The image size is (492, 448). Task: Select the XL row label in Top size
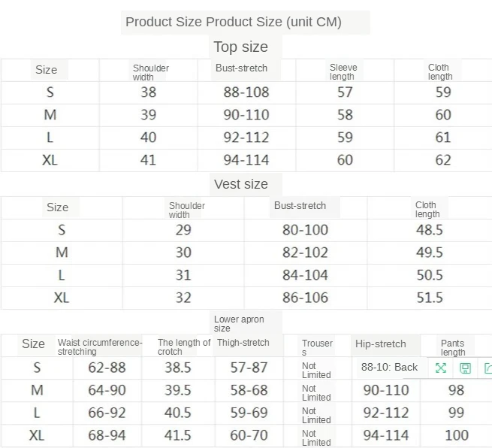(x=50, y=160)
